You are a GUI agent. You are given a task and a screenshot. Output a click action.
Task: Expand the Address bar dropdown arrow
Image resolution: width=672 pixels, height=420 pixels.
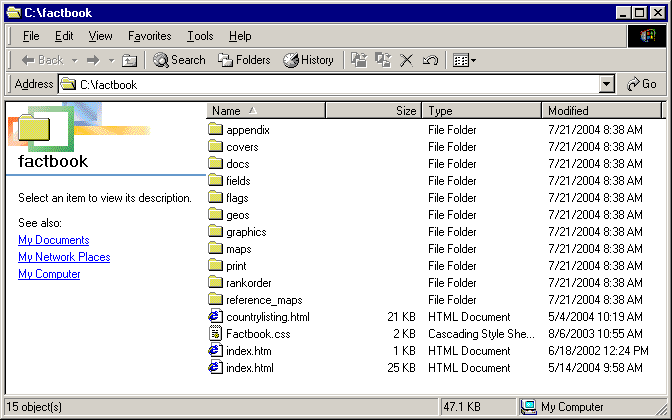point(607,85)
